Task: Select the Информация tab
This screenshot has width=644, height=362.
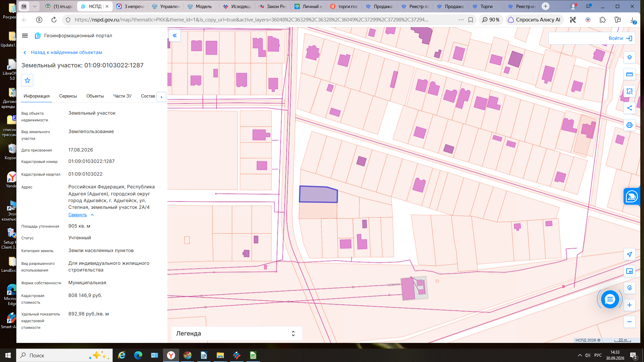Action: pyautogui.click(x=37, y=96)
